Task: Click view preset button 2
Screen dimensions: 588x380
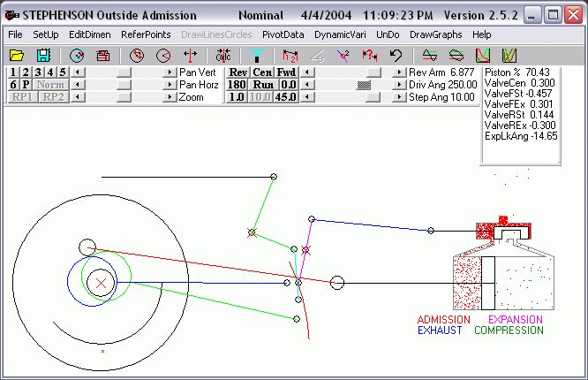Action: coord(26,72)
